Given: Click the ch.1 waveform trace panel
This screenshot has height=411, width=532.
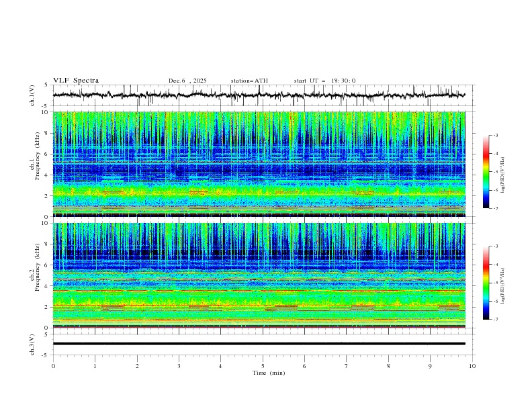Looking at the screenshot, I should click(263, 95).
